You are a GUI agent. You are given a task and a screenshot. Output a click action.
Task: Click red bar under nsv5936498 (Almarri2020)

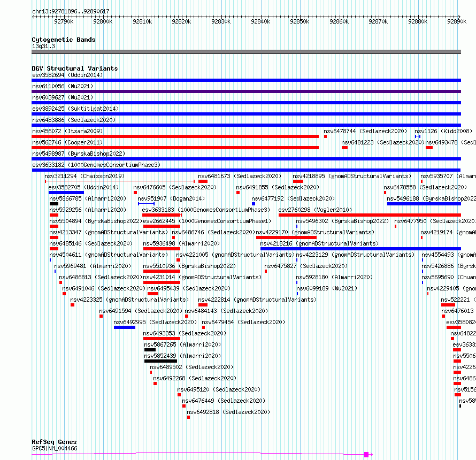pyautogui.click(x=162, y=249)
